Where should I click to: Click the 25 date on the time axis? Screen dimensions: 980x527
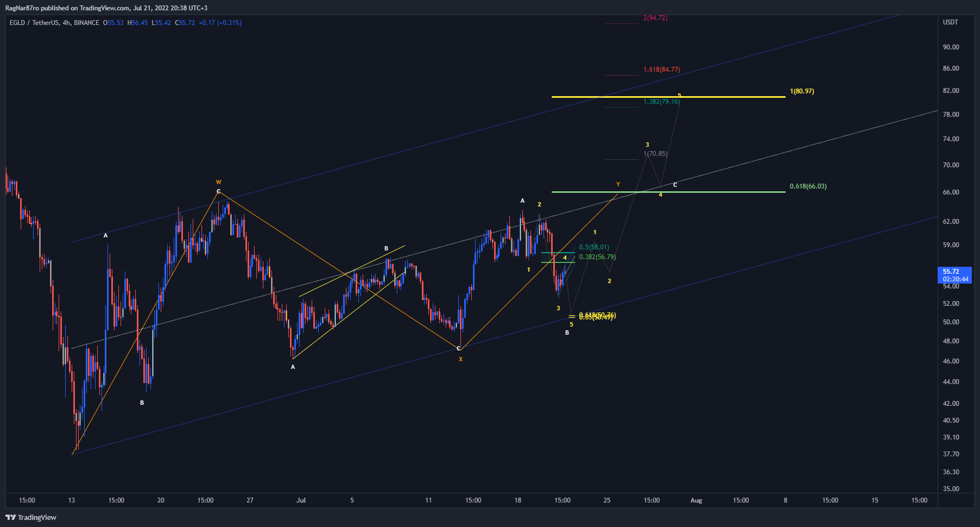607,500
